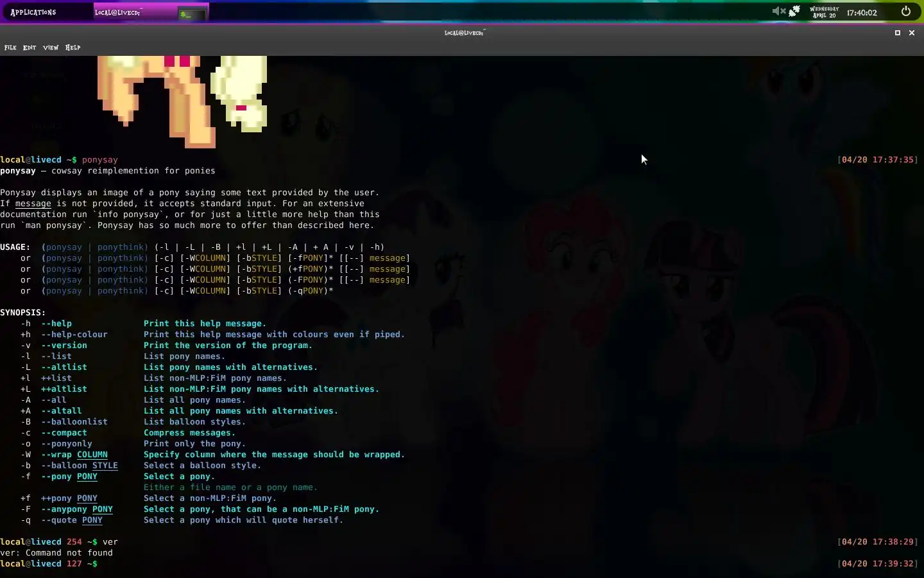
Task: Click the "--help-colour" option text
Action: 74,335
